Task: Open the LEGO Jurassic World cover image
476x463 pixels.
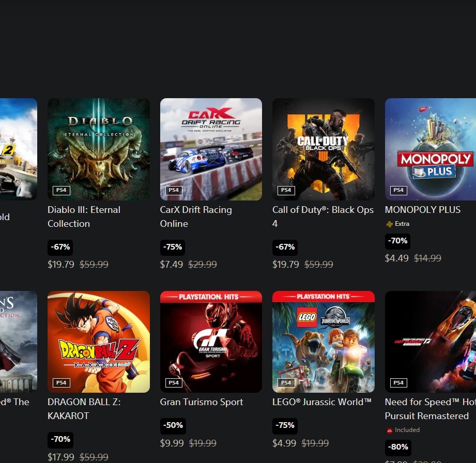Action: [324, 342]
